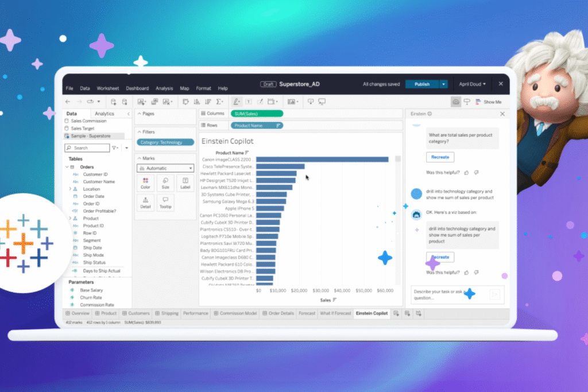Click thumbs down under the first Recreate
The width and height of the screenshot is (588, 392).
[476, 172]
